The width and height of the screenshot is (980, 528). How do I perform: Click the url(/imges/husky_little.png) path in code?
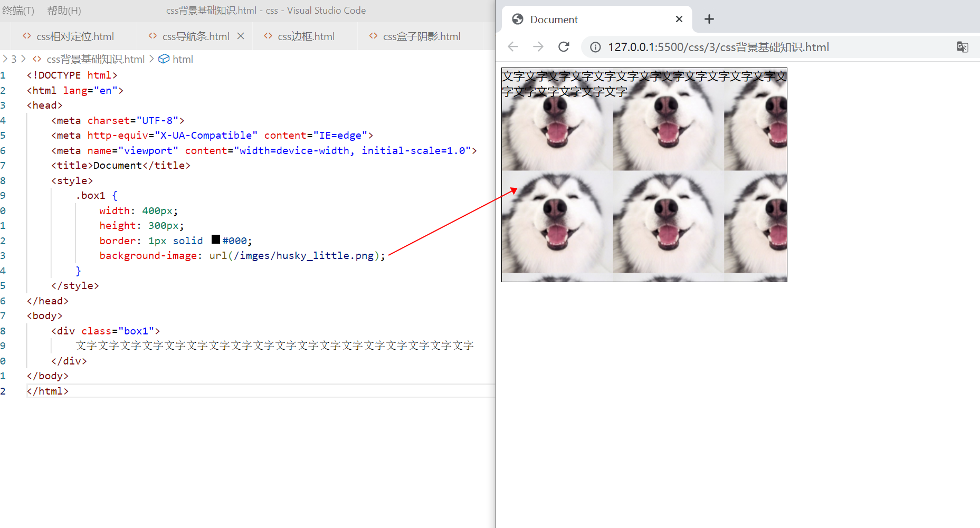click(294, 256)
